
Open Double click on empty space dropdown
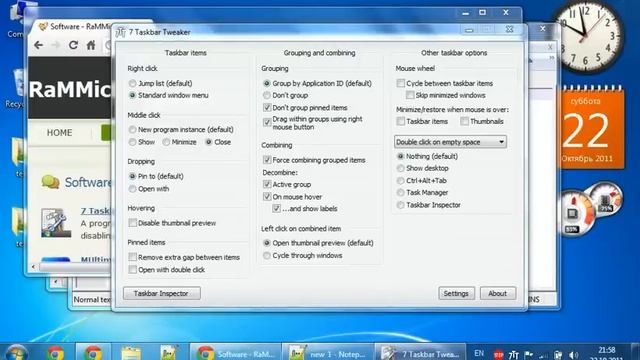(450, 142)
